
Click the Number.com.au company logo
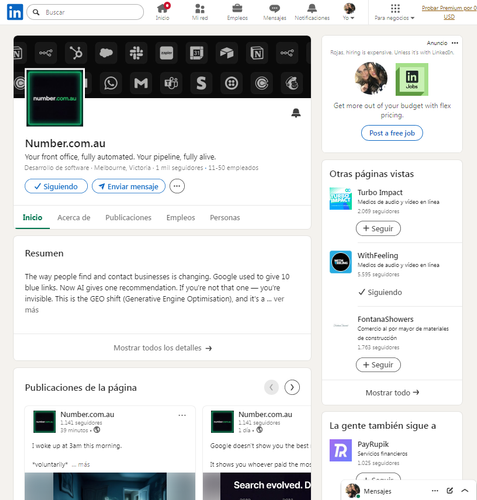[x=55, y=98]
